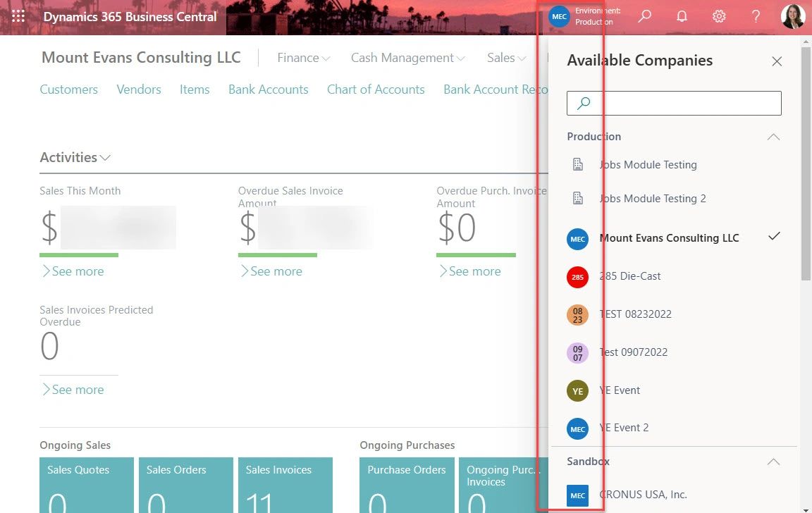The width and height of the screenshot is (812, 513).
Task: Open the Sales Quotes tile
Action: (87, 485)
